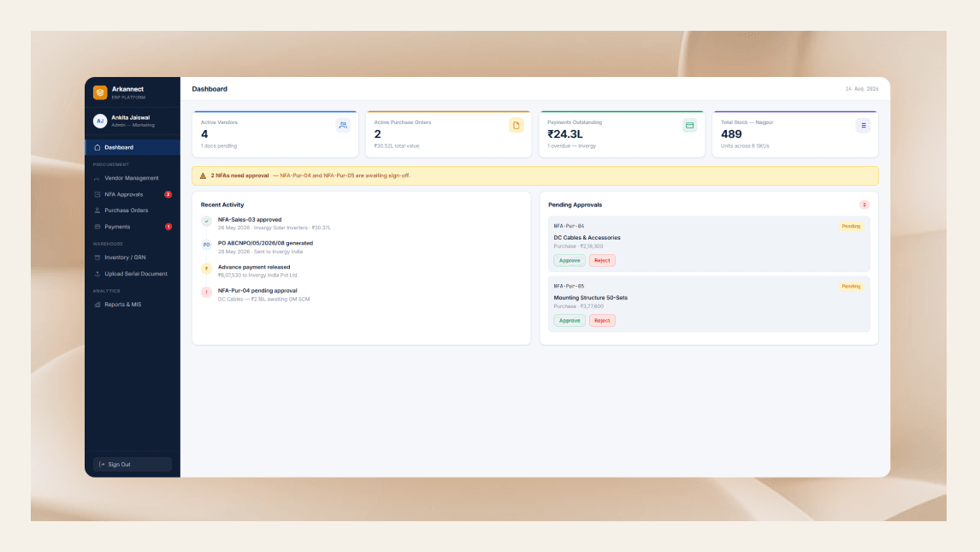
Task: Go to NFA Approvals page
Action: (x=133, y=194)
